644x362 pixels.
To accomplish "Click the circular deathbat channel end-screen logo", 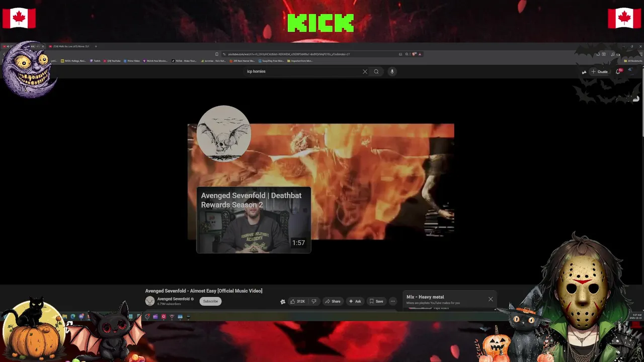I will (x=224, y=133).
